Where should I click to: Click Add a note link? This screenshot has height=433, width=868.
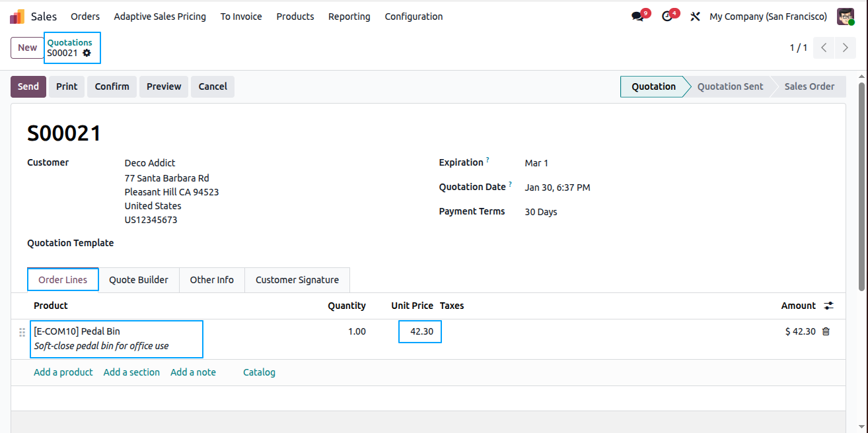[x=193, y=372]
